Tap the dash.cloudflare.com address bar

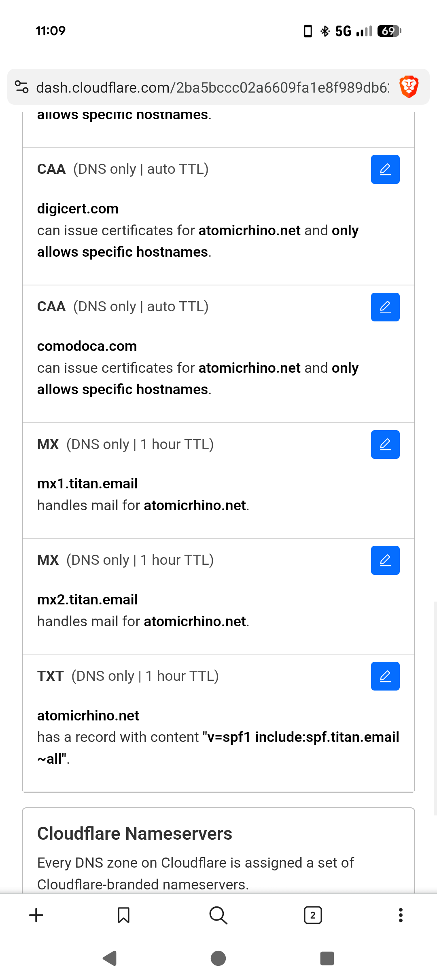212,87
